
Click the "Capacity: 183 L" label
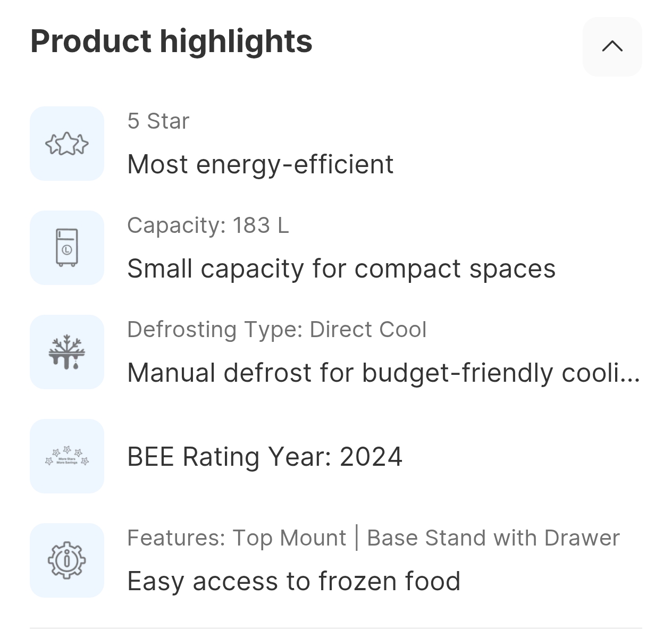point(208,225)
